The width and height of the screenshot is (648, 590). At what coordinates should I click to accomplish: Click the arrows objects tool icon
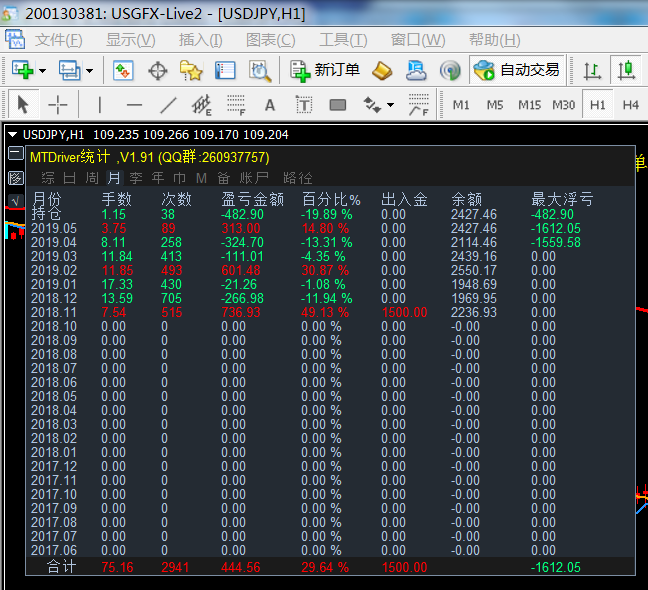[372, 105]
